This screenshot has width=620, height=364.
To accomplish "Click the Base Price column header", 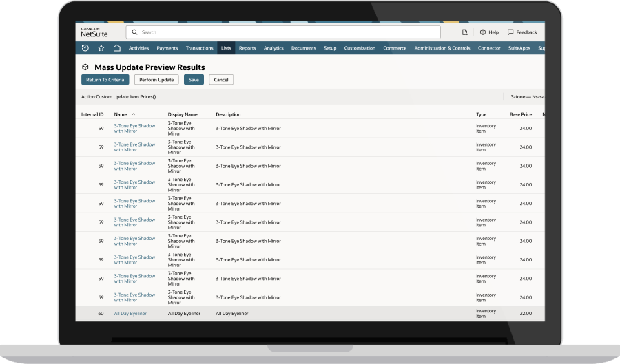I will click(x=521, y=114).
